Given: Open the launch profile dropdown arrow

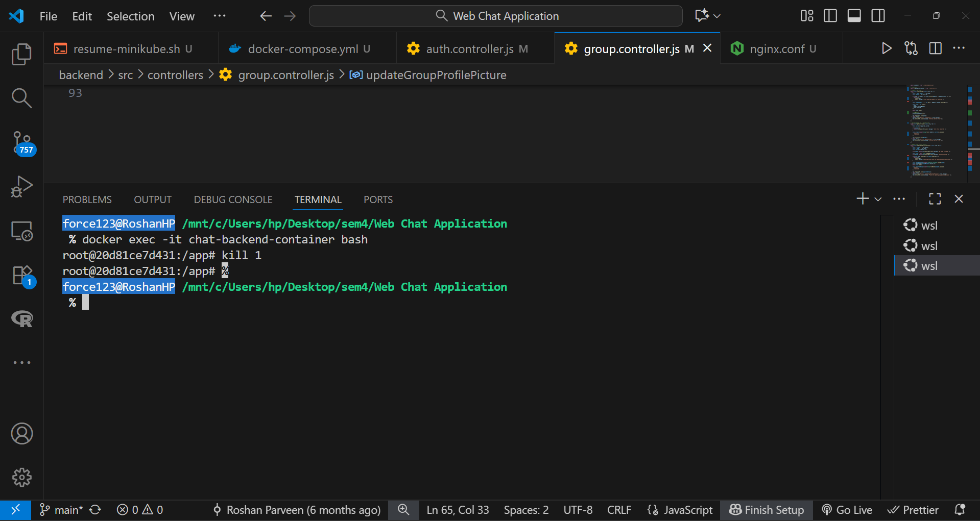Looking at the screenshot, I should [x=878, y=199].
